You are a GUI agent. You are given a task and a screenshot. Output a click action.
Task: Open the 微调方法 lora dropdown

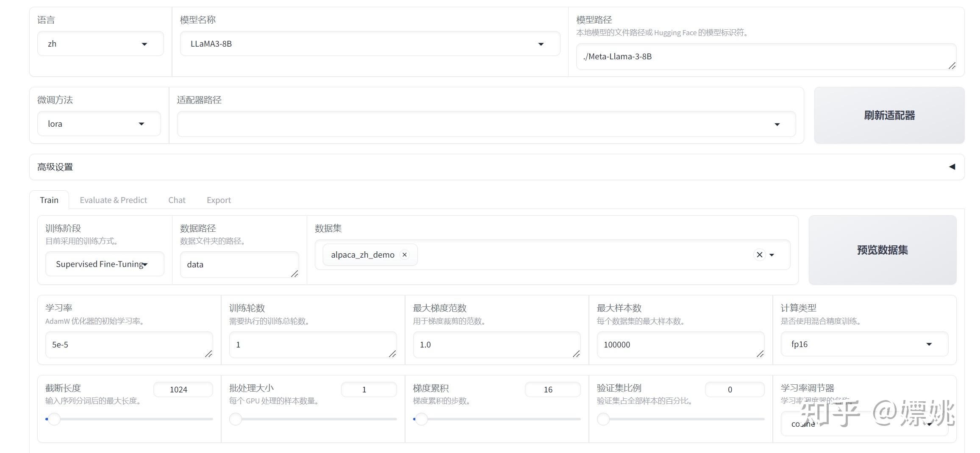pyautogui.click(x=142, y=123)
